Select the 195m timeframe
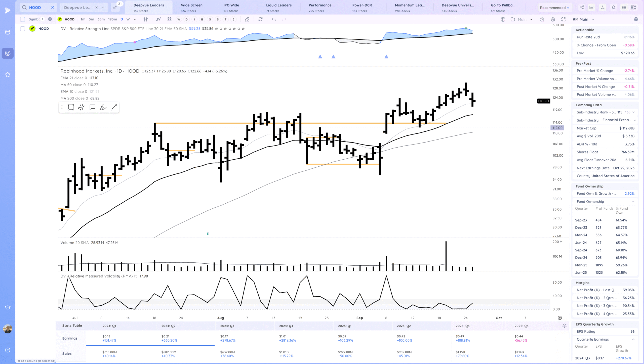Screen dimensions: 644x364 (112, 19)
